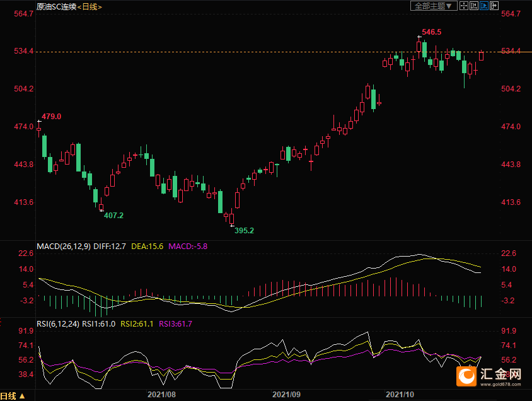Select the MACD(26,12,9) indicator label
This screenshot has height=401, width=532.
click(62, 245)
